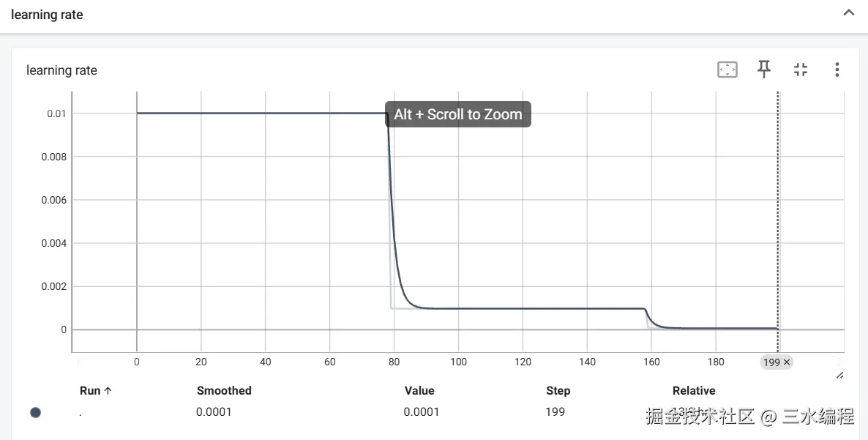868x440 pixels.
Task: Click the Smoothed value 0.0001 cell
Action: 214,412
